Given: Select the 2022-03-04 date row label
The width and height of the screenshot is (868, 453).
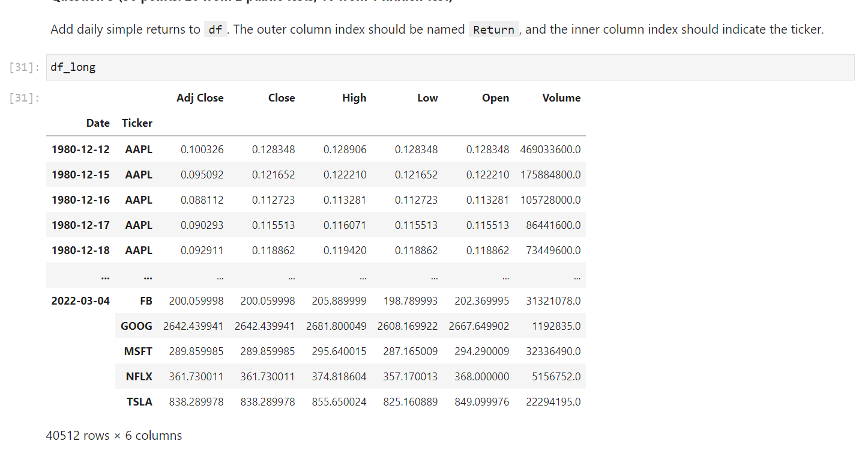Looking at the screenshot, I should click(x=81, y=301).
